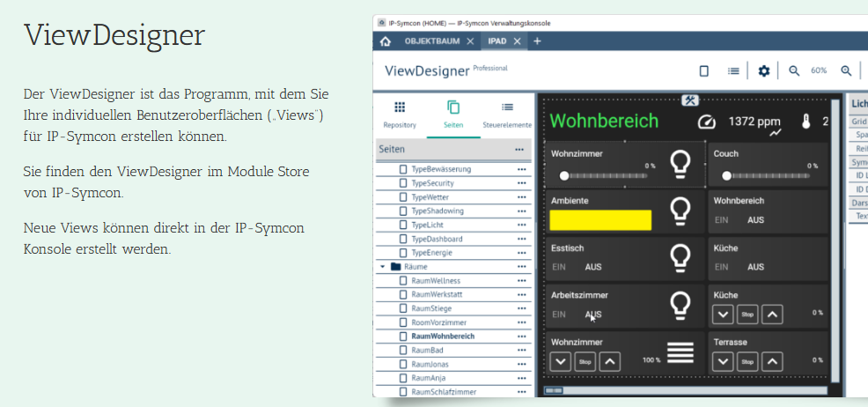Switch to the OBJEKTBAUM tab
Viewport: 868px width, 407px height.
[431, 41]
